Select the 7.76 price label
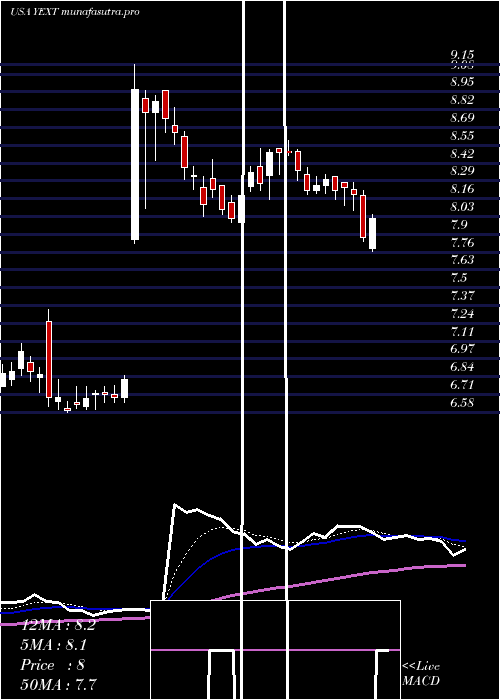This screenshot has height=700, width=500. pos(462,242)
